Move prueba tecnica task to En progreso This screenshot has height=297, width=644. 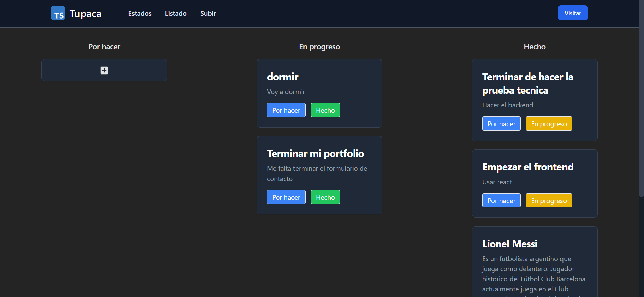(549, 123)
